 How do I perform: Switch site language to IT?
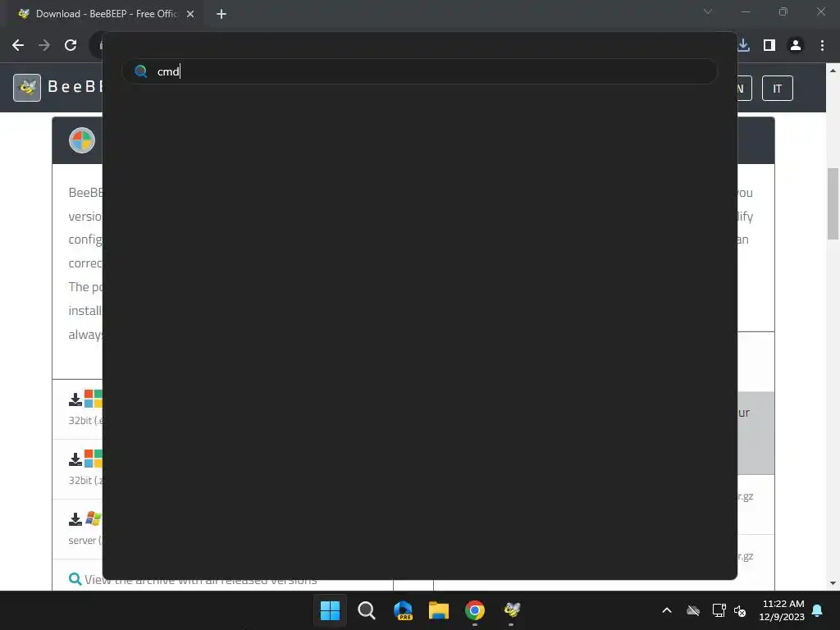778,89
